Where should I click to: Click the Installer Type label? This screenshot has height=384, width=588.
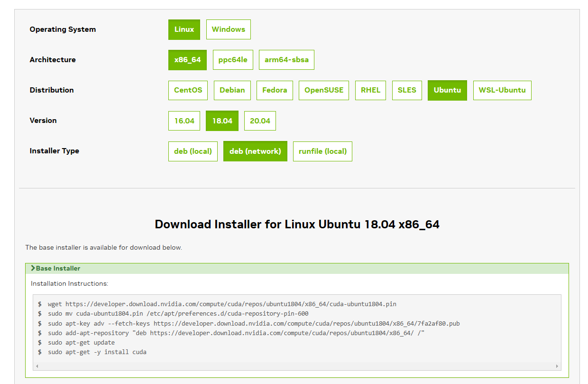(x=55, y=151)
